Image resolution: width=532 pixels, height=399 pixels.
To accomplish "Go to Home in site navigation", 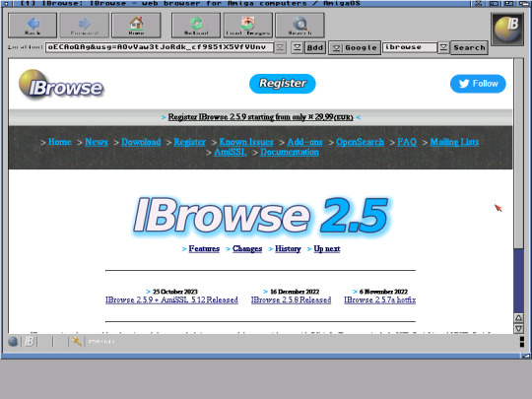I will 60,142.
